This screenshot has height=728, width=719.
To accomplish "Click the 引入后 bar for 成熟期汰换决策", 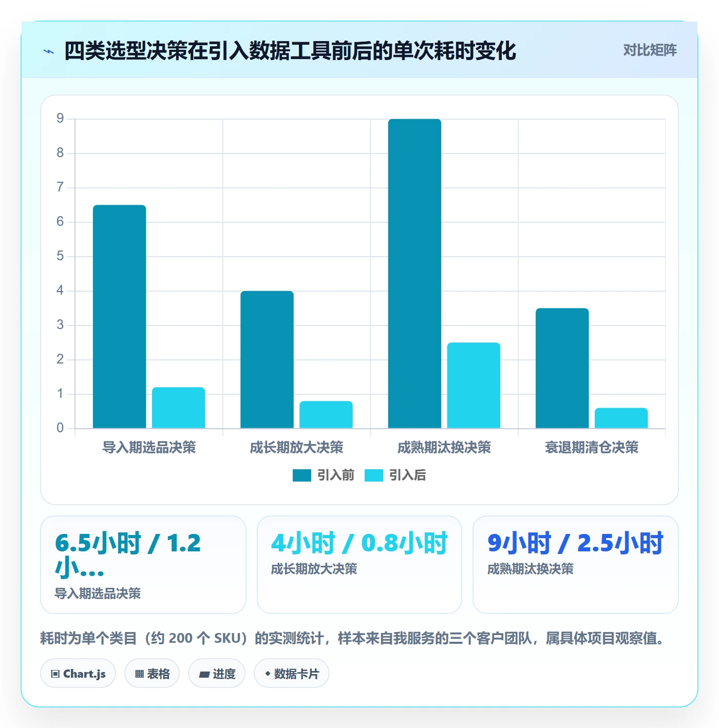I will [x=474, y=385].
